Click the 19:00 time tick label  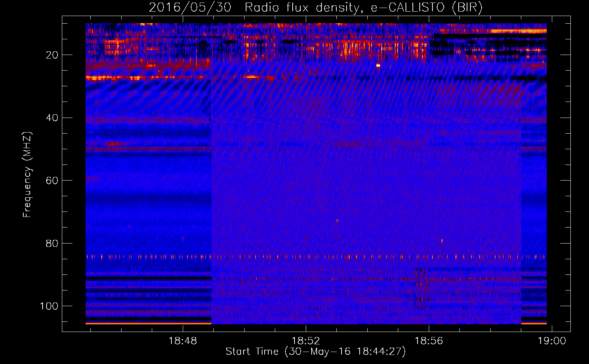[x=552, y=341]
